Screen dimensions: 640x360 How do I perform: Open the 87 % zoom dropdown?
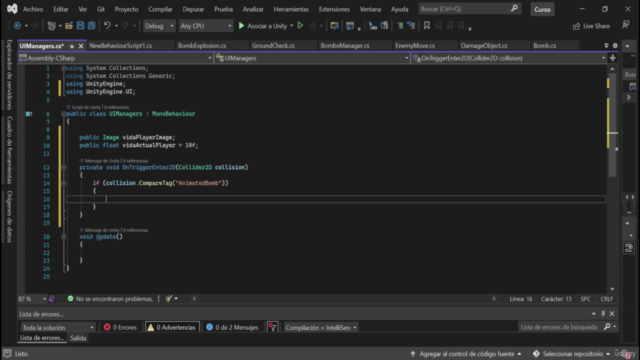click(x=32, y=299)
